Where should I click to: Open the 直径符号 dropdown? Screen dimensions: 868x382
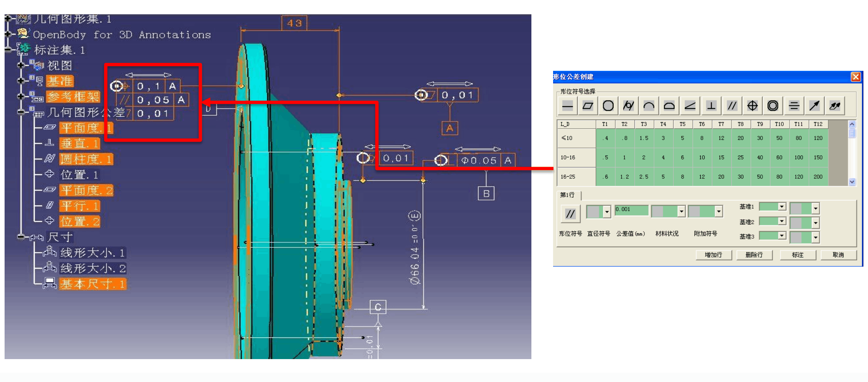click(x=607, y=212)
